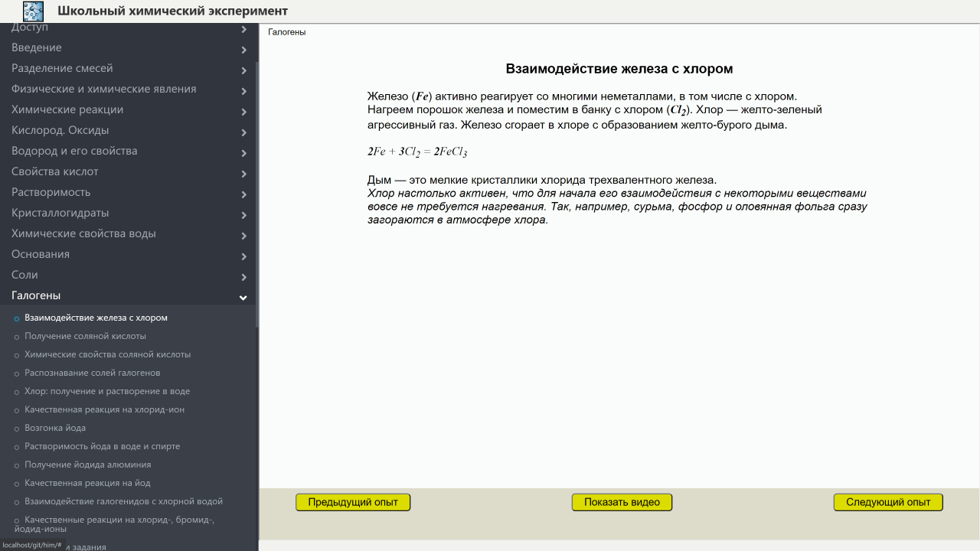Open Хлор: получение и растворение в воде
The height and width of the screenshot is (551, 980).
(x=107, y=391)
